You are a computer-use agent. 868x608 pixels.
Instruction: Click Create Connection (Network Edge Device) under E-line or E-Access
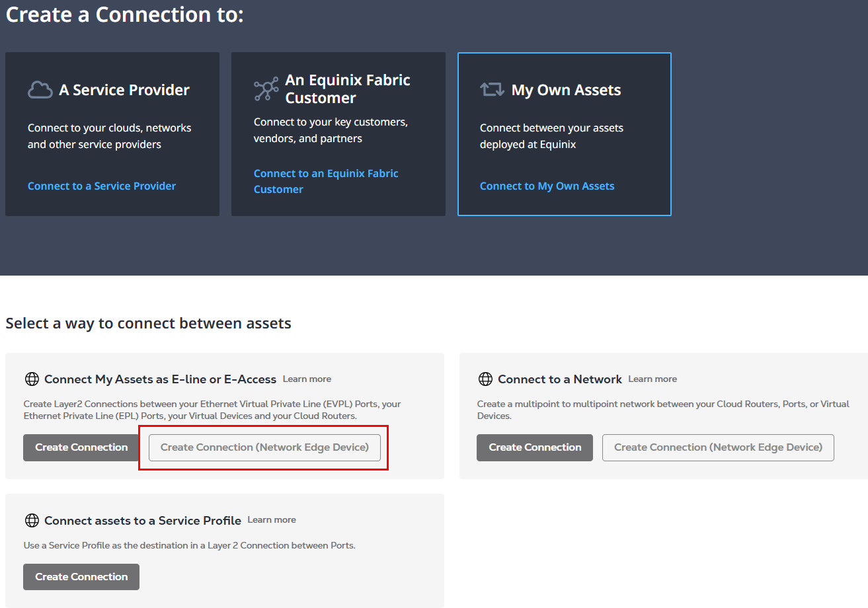coord(264,447)
